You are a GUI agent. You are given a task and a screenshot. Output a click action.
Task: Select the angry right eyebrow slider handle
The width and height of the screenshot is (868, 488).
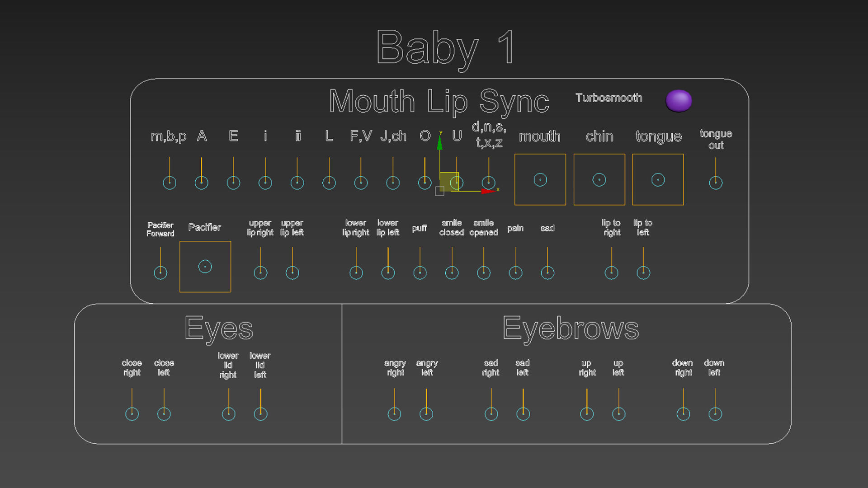tap(394, 414)
